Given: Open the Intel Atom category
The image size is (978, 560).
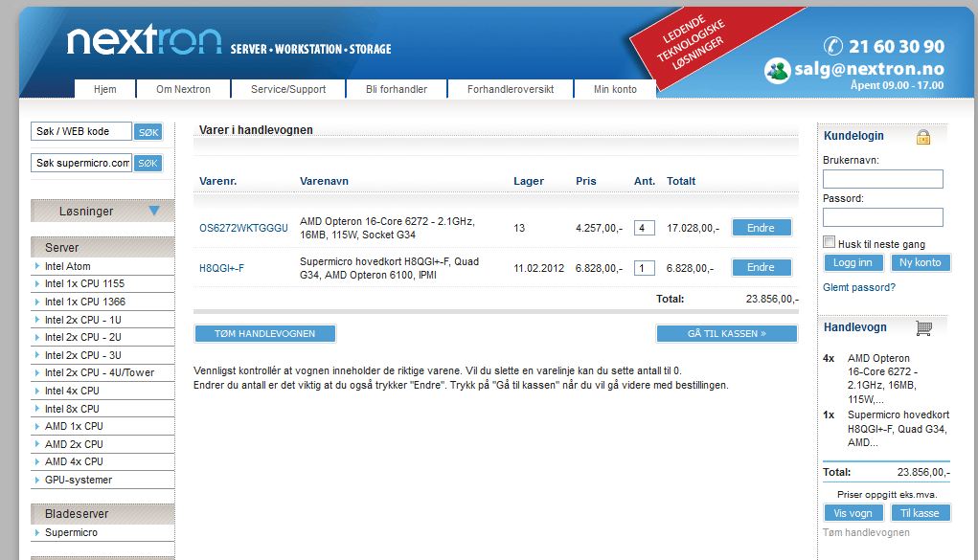Looking at the screenshot, I should tap(67, 266).
